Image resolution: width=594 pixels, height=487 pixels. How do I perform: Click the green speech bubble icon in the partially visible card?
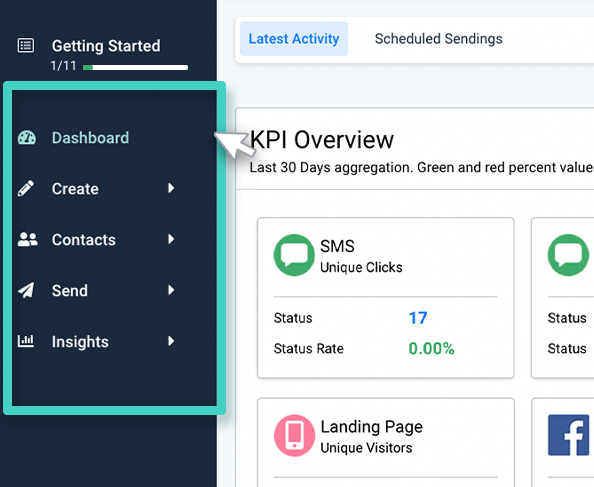(x=568, y=255)
